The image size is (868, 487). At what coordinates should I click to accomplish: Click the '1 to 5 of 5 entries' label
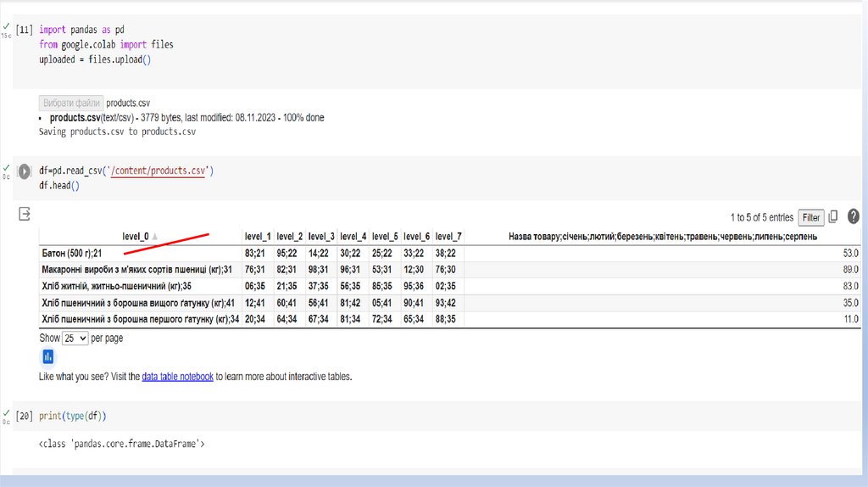(762, 218)
